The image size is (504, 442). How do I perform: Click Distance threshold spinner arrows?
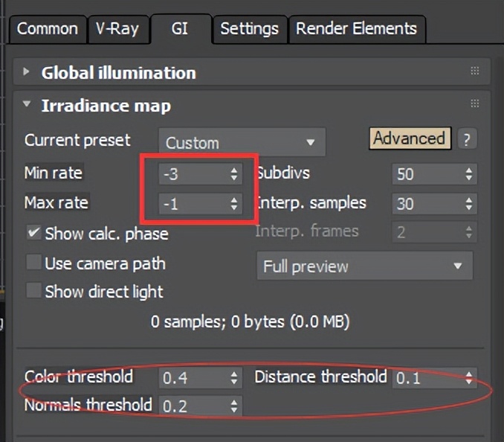pos(468,377)
